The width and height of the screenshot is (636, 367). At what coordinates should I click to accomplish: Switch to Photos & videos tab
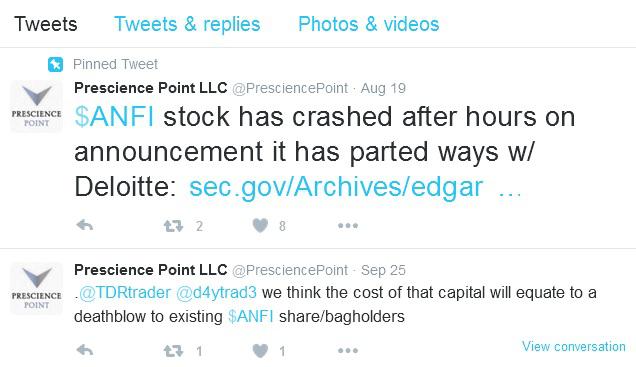tap(369, 24)
